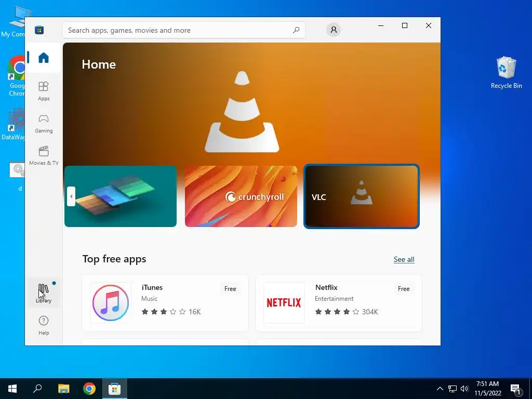Open taskbar search magnifier

coord(37,389)
